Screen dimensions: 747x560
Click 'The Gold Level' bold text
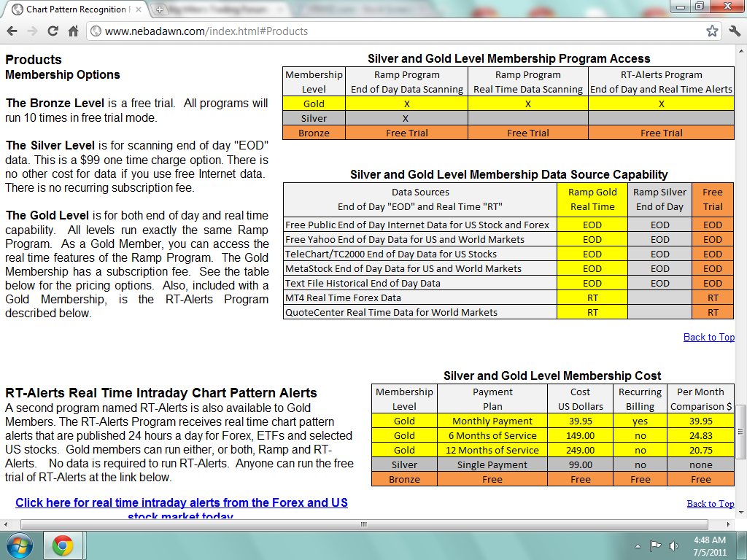coord(47,215)
